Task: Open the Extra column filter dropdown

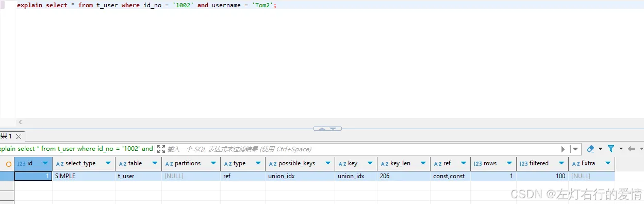Action: click(x=608, y=163)
